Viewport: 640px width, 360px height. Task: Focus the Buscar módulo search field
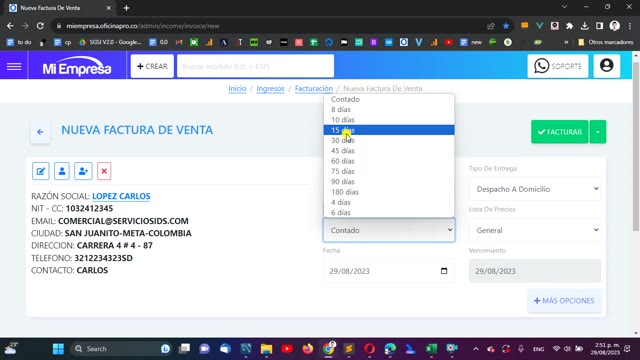pyautogui.click(x=256, y=66)
